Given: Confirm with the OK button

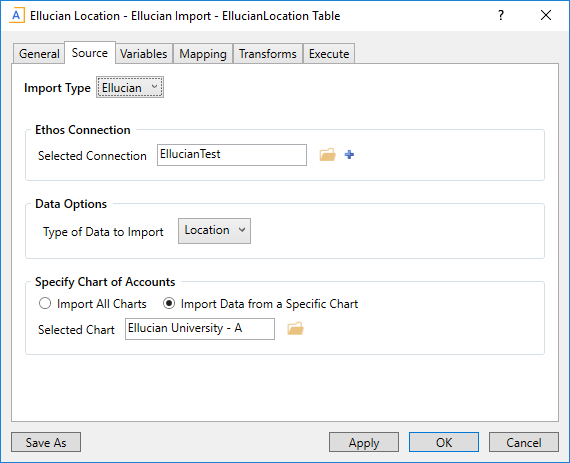Looking at the screenshot, I should click(x=444, y=442).
